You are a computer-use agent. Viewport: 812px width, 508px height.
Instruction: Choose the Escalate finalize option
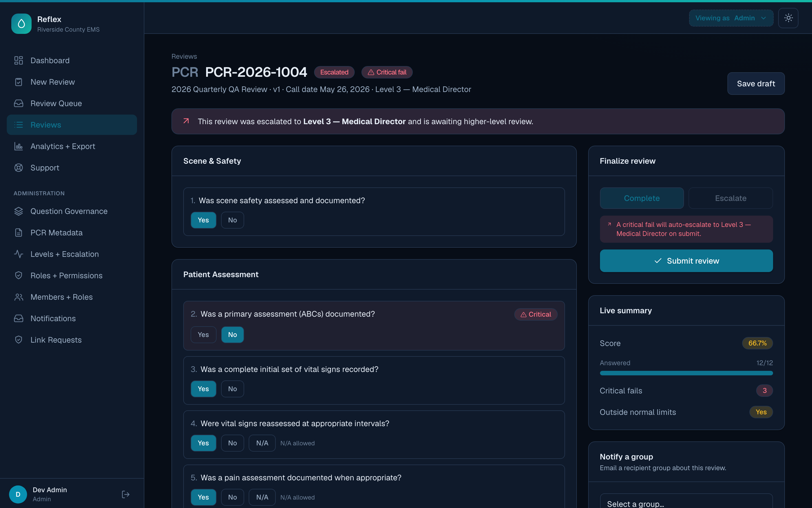coord(731,198)
